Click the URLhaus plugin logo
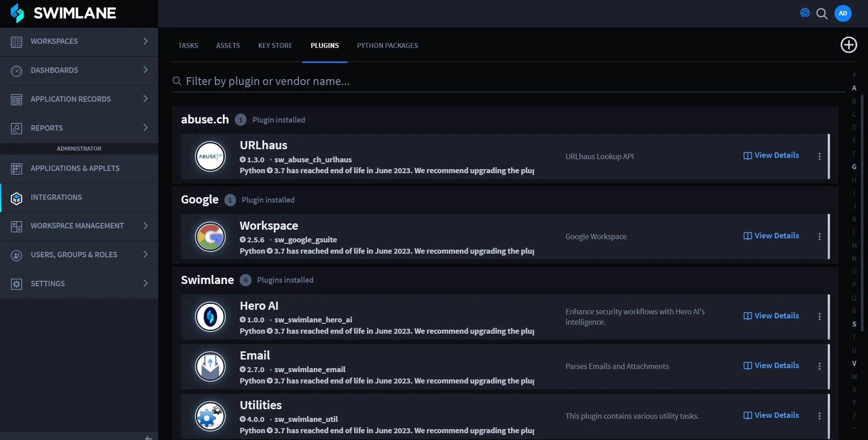 coord(210,156)
